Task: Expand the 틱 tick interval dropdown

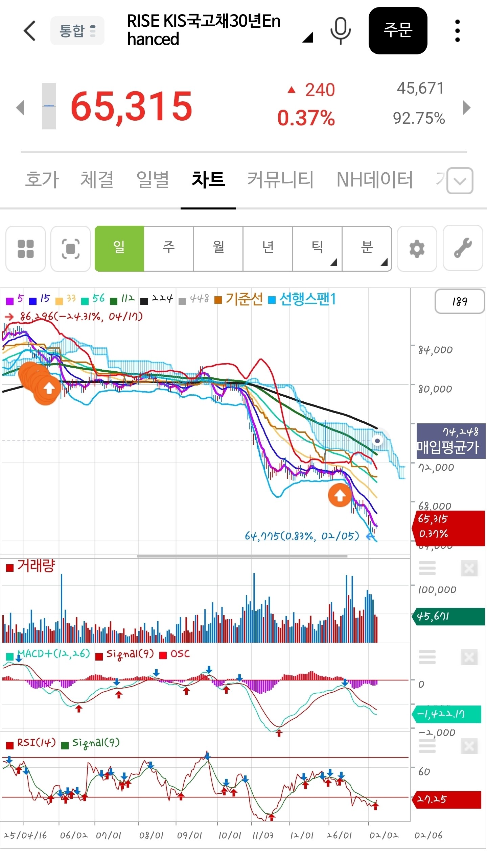Action: 317,248
